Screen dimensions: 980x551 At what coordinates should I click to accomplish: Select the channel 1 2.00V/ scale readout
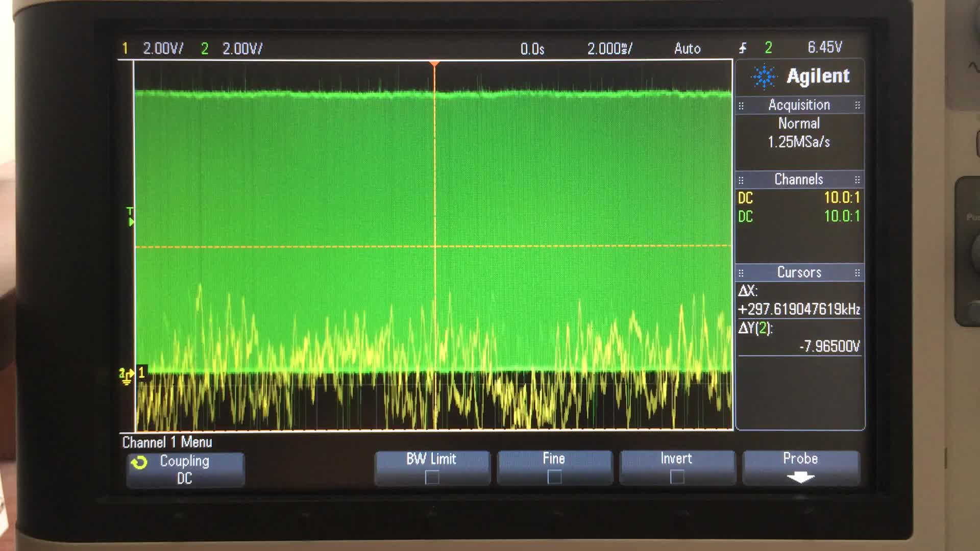coord(163,48)
